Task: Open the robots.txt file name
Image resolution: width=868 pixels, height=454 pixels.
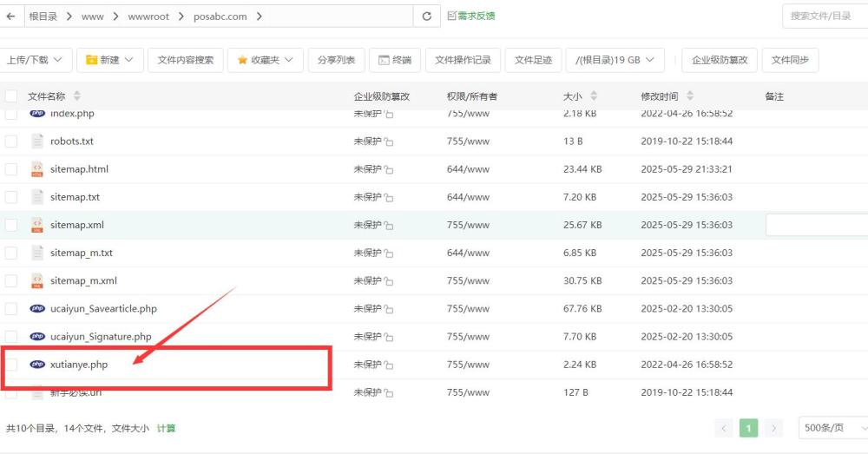Action: (72, 141)
